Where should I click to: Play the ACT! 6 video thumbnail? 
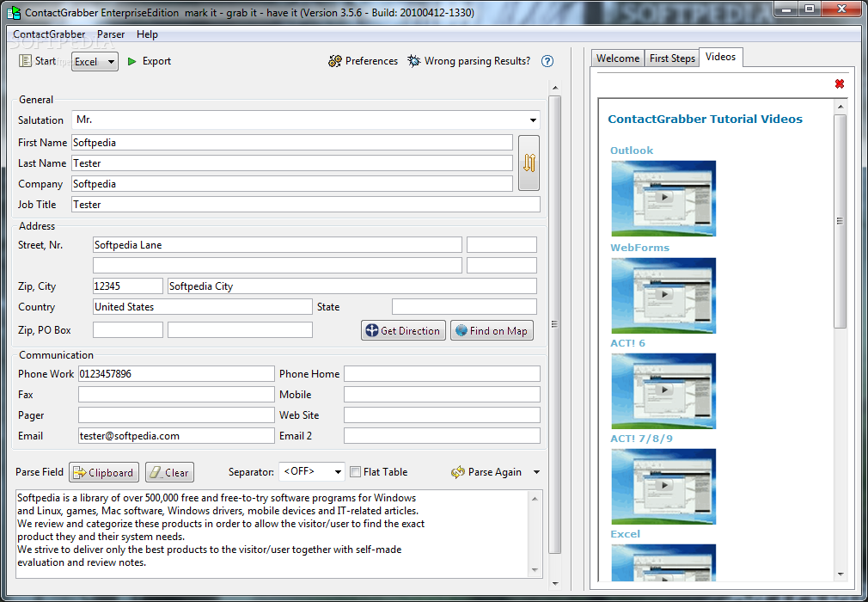(663, 391)
